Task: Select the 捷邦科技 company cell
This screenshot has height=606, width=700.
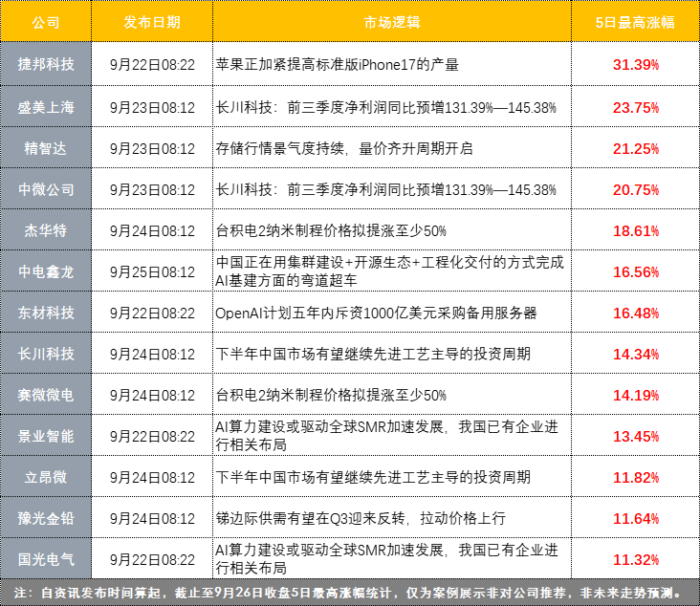Action: point(46,64)
